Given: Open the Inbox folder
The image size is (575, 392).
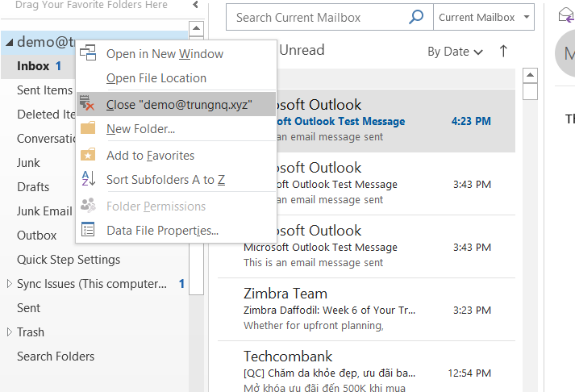Looking at the screenshot, I should click(39, 66).
